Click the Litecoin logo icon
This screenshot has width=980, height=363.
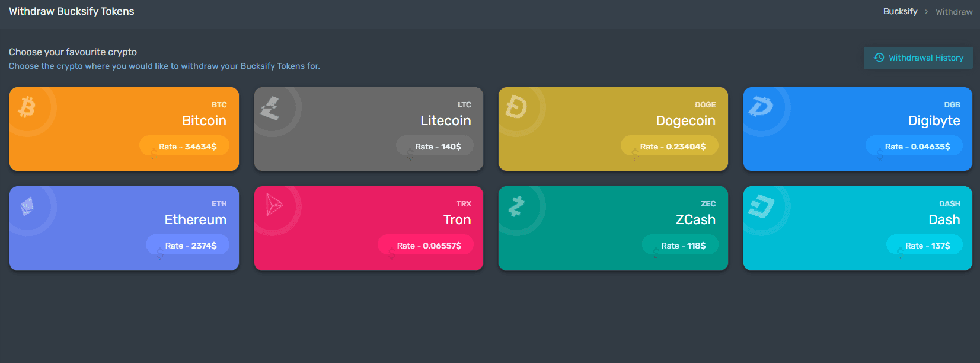270,108
